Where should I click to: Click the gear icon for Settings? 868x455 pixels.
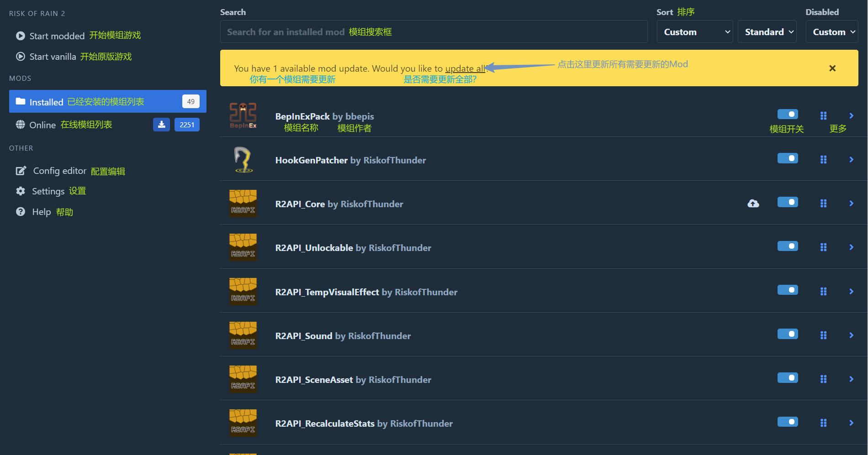21,191
